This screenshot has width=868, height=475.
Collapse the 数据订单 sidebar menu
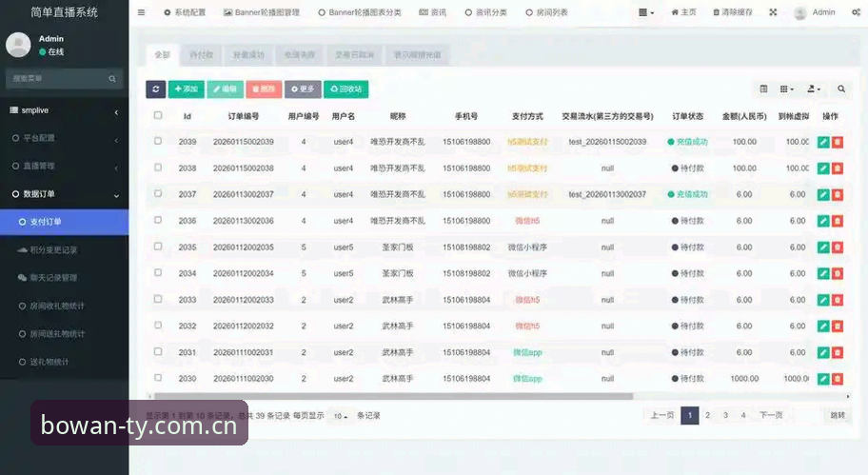[64, 194]
